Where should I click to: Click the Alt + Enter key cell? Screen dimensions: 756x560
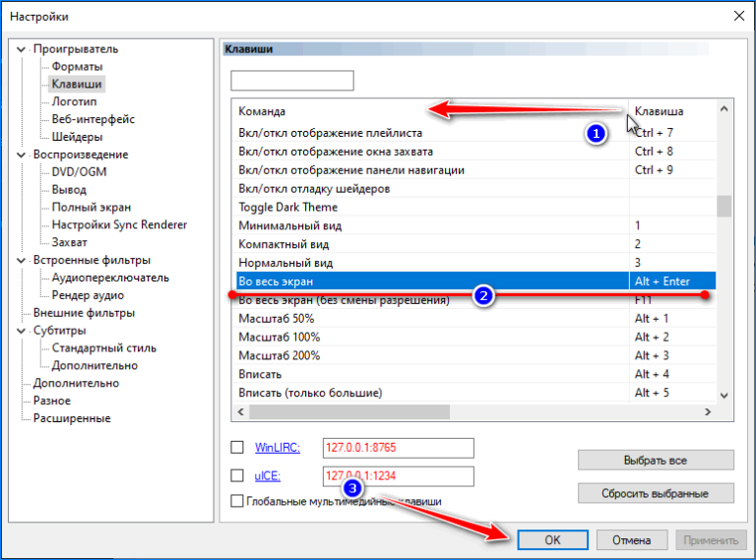point(672,280)
